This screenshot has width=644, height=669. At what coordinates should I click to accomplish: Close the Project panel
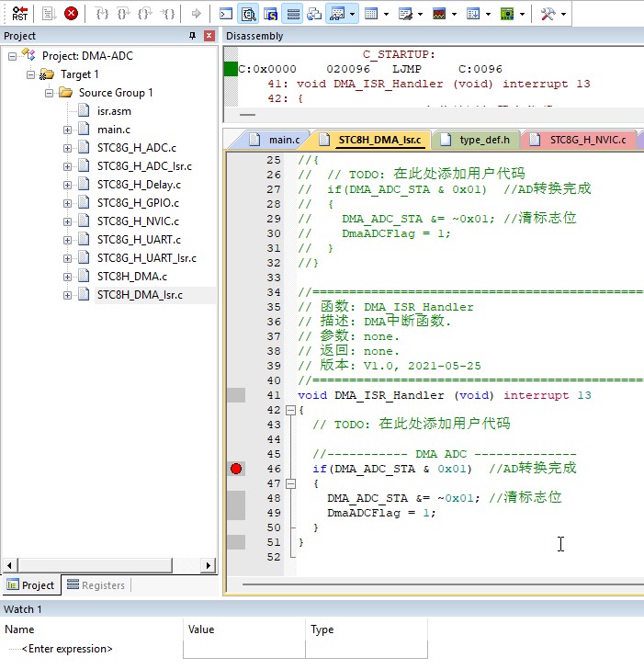pyautogui.click(x=209, y=36)
